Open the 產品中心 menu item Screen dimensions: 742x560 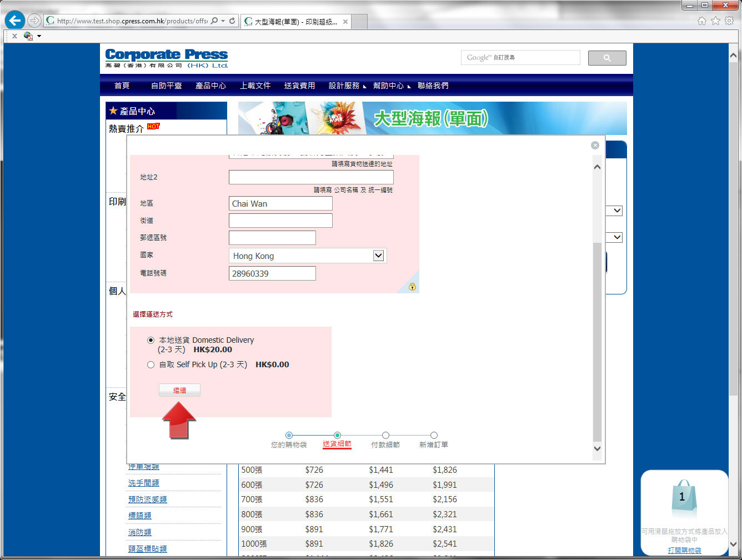tap(210, 86)
